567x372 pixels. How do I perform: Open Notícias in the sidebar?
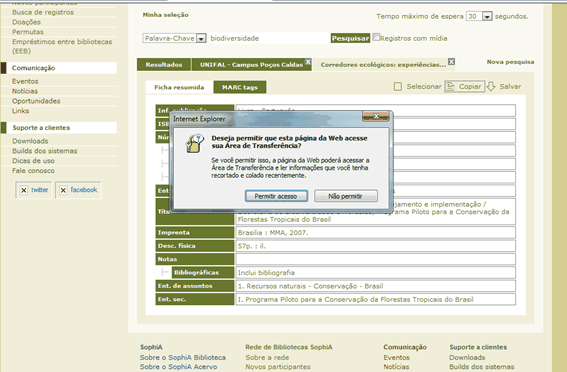point(25,91)
